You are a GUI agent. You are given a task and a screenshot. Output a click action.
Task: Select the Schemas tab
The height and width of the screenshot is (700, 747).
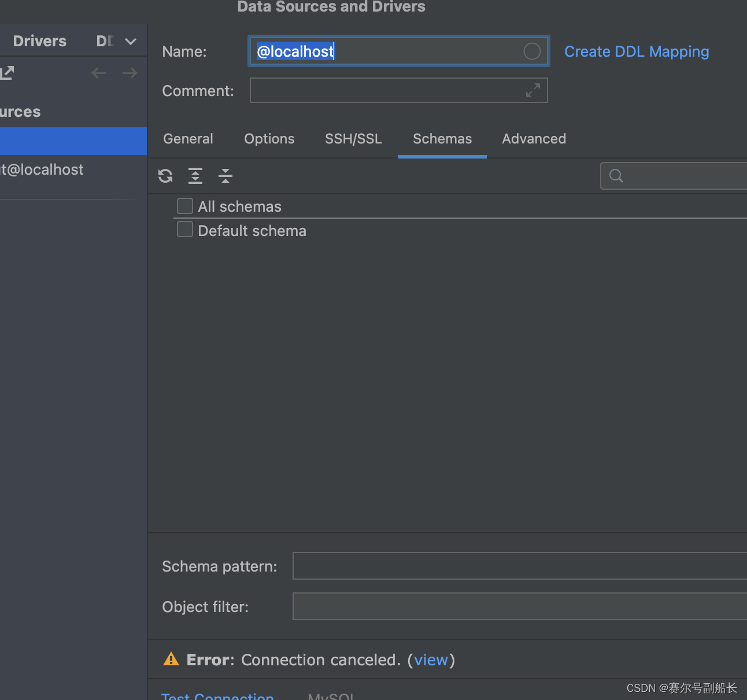(442, 139)
